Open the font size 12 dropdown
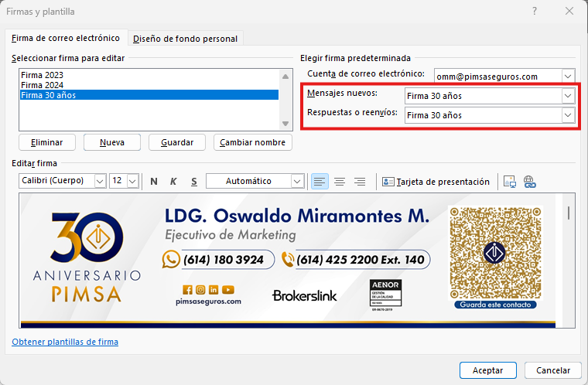 pos(132,182)
